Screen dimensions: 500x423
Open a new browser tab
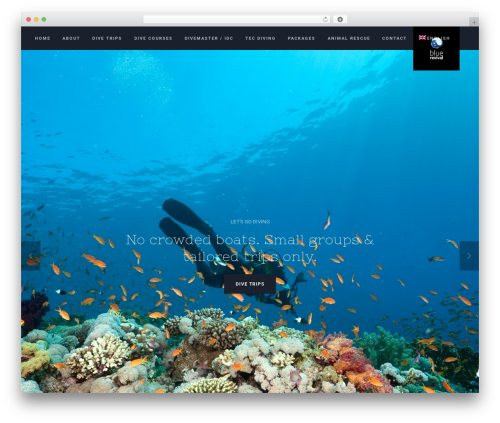tap(474, 22)
